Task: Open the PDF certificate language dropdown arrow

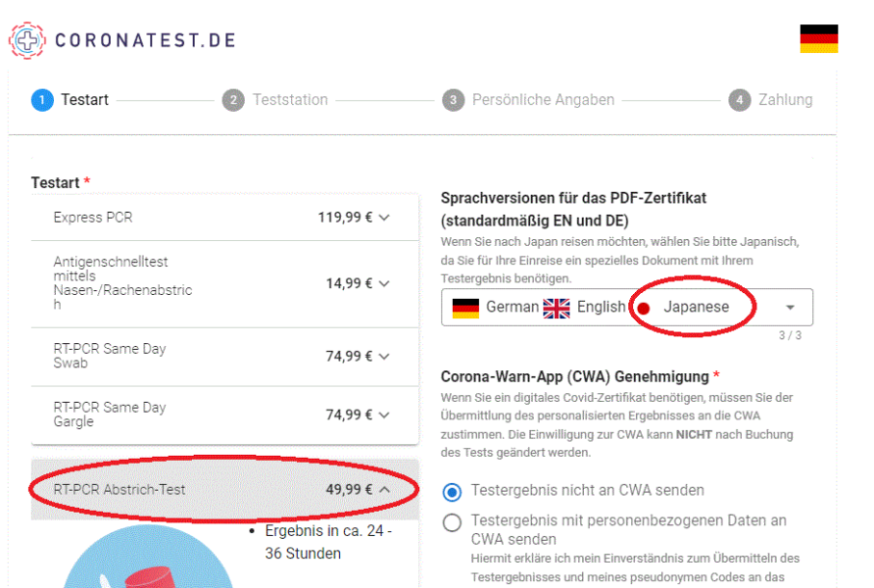Action: (x=791, y=308)
